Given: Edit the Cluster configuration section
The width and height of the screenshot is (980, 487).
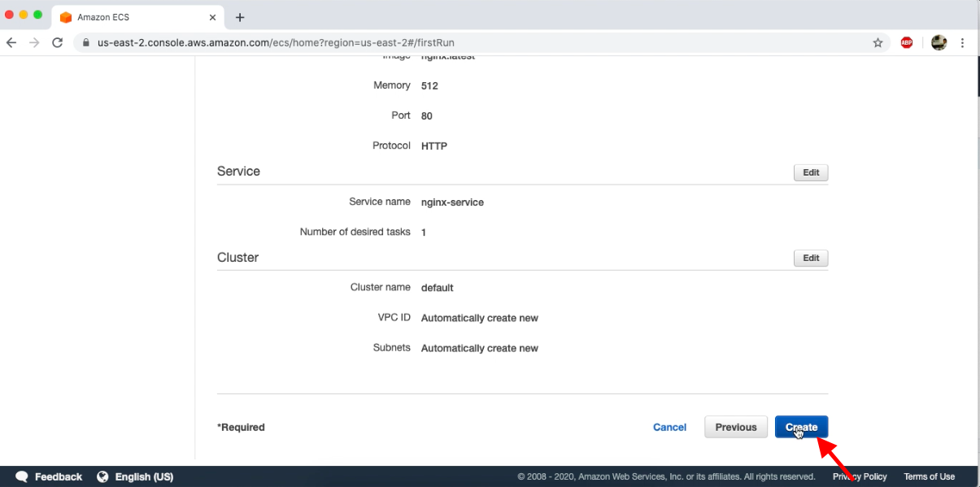Looking at the screenshot, I should pyautogui.click(x=810, y=258).
